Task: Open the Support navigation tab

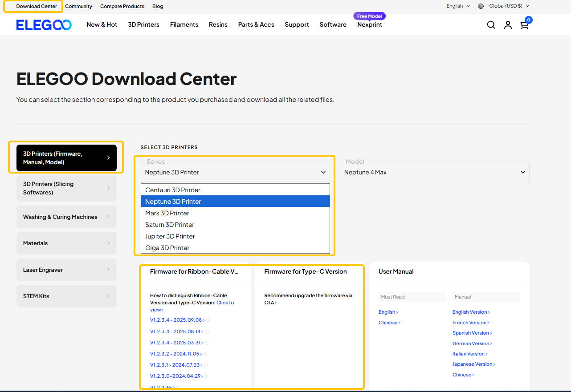Action: pos(297,25)
